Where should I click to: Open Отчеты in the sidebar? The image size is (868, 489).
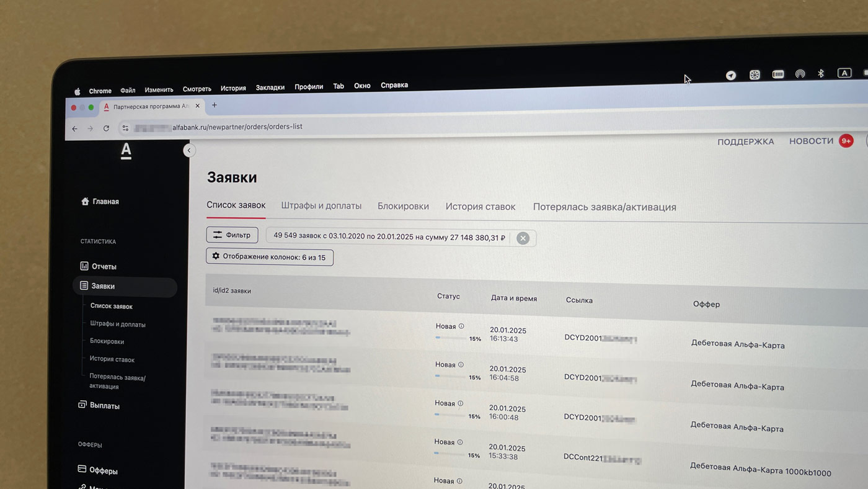(104, 266)
